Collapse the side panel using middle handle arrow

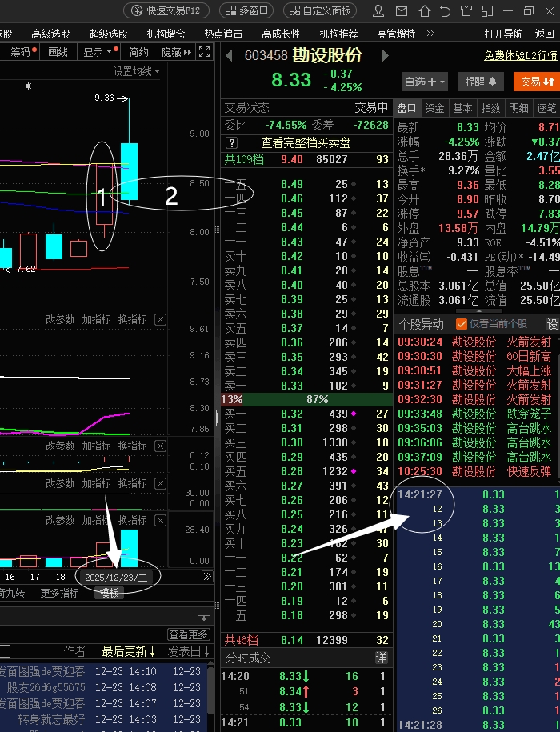point(218,417)
